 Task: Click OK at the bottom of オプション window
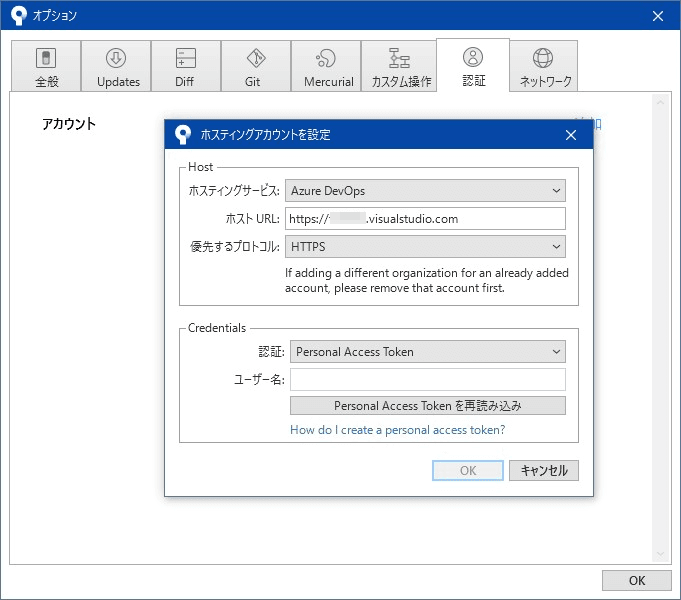[x=637, y=580]
